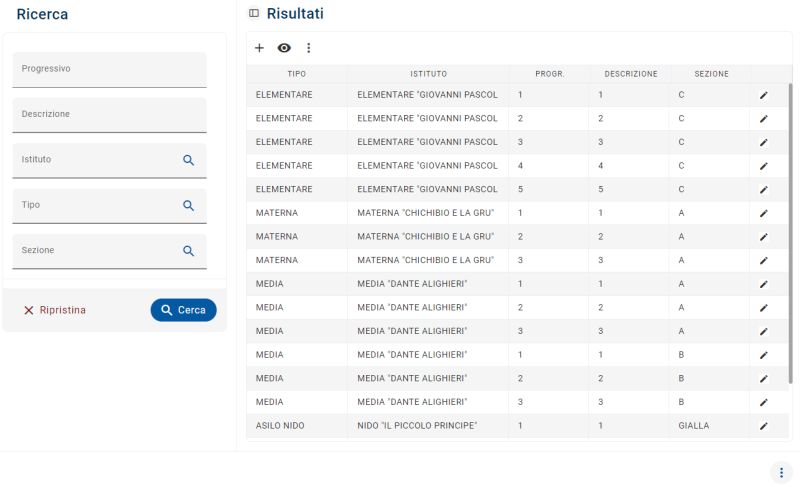
Task: Edit MEDIA section B row progressivo 1
Action: (x=763, y=355)
